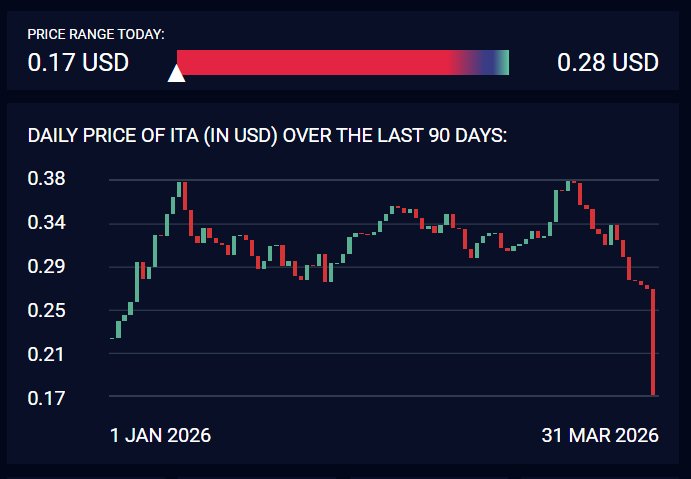Click the 1 JAN 2026 start date label
This screenshot has width=691, height=479.
tap(161, 436)
